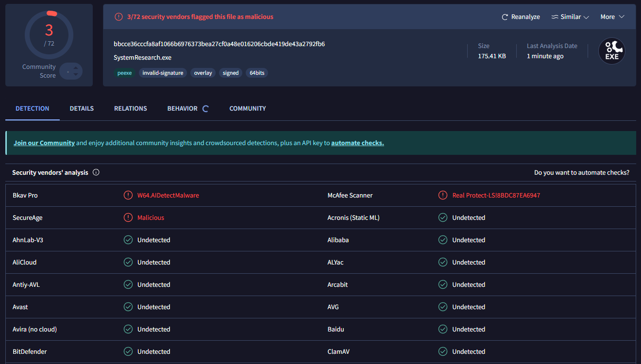The width and height of the screenshot is (641, 364).
Task: Open the Relations tab
Action: [131, 109]
